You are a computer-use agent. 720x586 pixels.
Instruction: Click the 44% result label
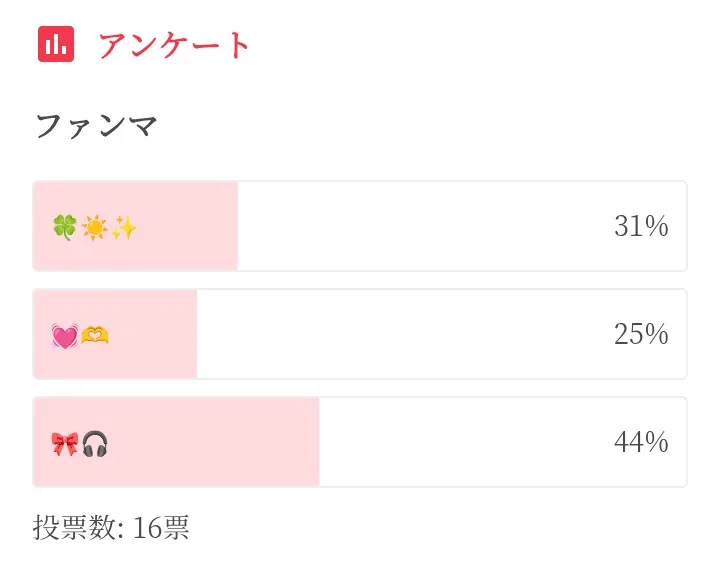(x=641, y=442)
